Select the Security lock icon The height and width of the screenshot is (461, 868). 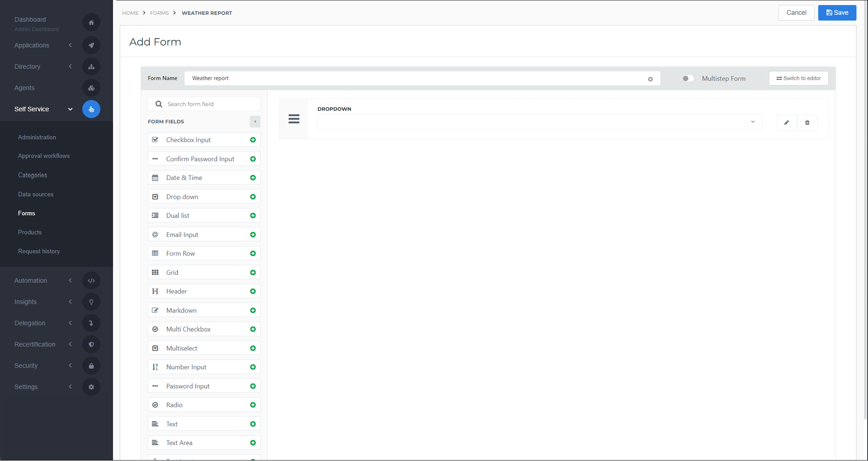pos(91,366)
